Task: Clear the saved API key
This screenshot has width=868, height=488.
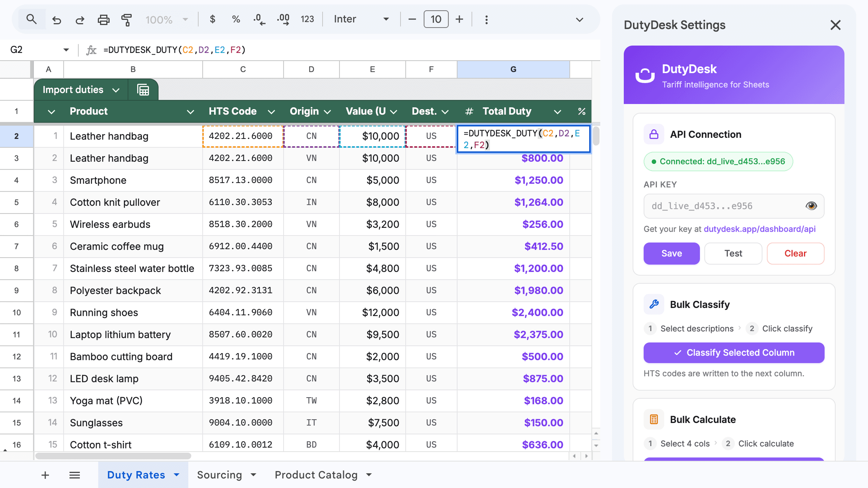Action: click(795, 253)
